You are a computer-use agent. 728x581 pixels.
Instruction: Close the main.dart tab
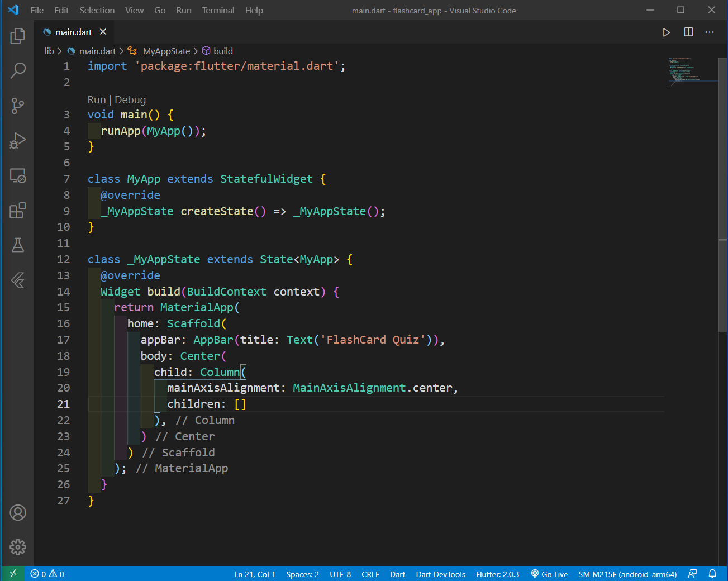click(103, 32)
